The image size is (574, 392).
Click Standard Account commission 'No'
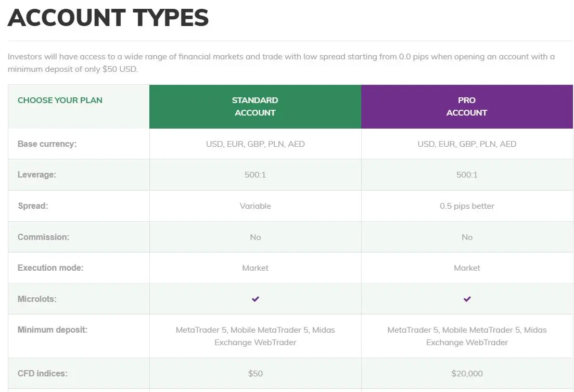tap(255, 237)
